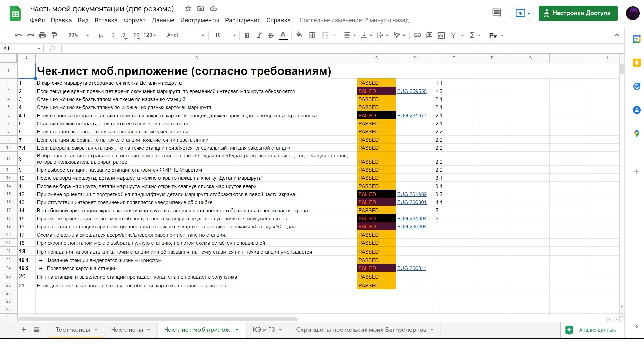This screenshot has width=644, height=344.
Task: Decrease decimal places icon
Action: pos(124,35)
